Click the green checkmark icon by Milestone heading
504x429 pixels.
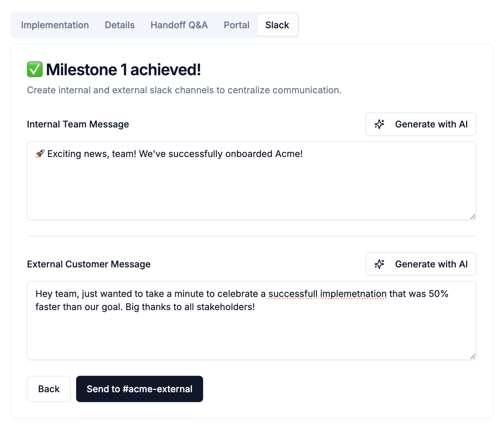click(35, 70)
